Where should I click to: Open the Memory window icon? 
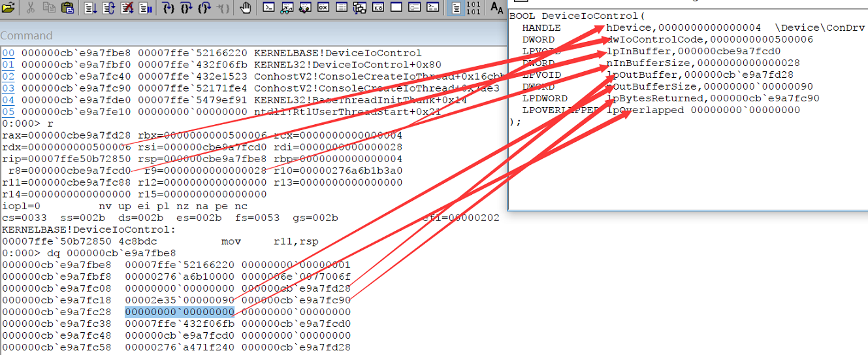pyautogui.click(x=342, y=8)
